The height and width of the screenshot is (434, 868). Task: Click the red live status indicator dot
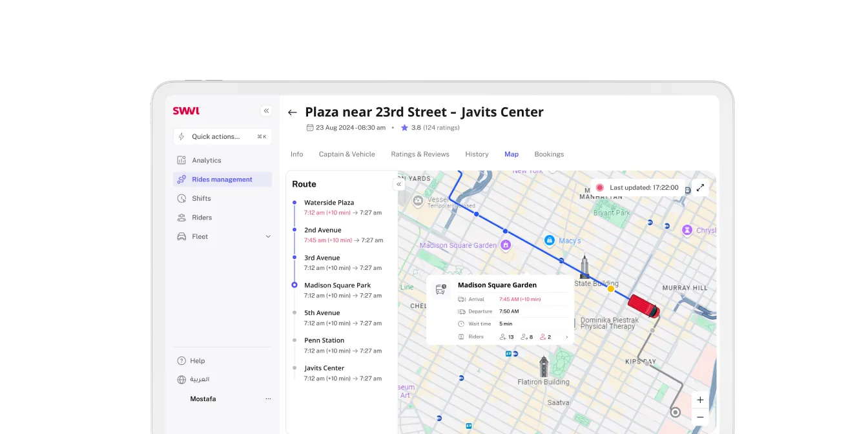pos(599,188)
